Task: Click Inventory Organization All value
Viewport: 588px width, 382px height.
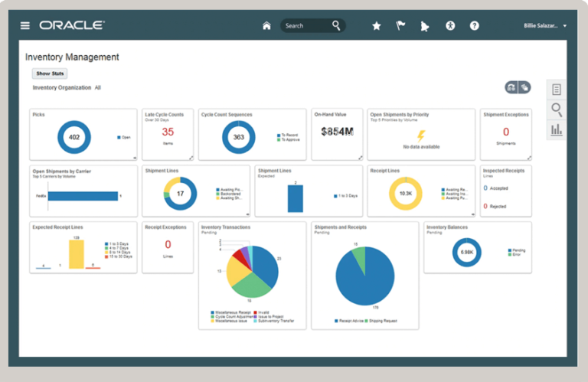Action: (97, 88)
